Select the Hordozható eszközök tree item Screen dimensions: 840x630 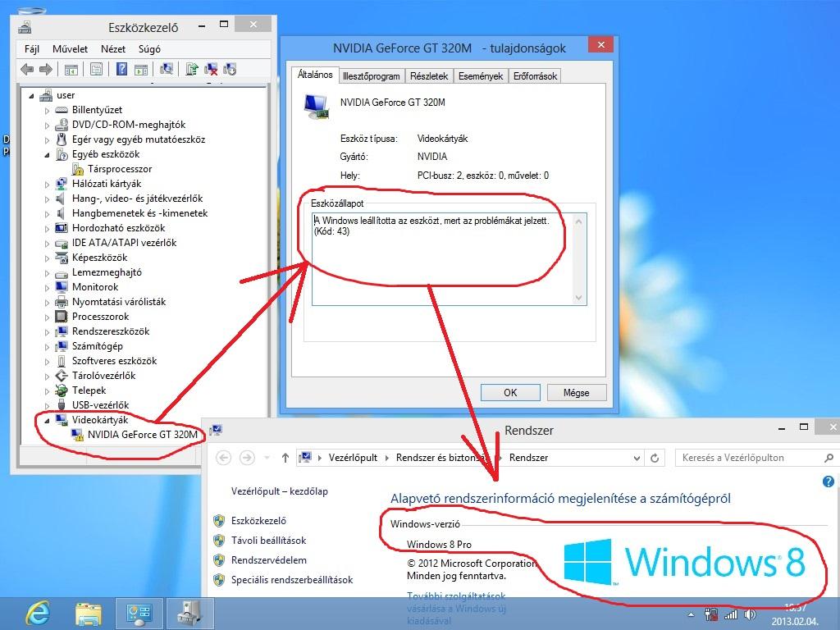point(118,228)
